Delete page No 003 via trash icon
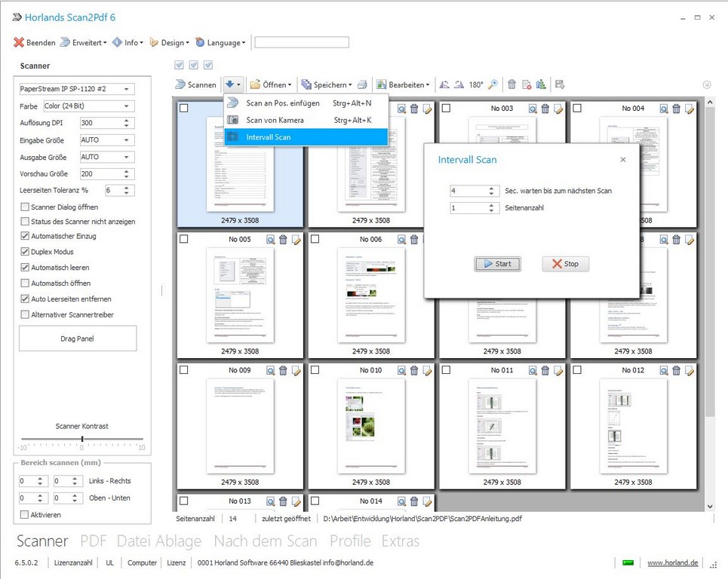This screenshot has height=579, width=728. click(545, 109)
